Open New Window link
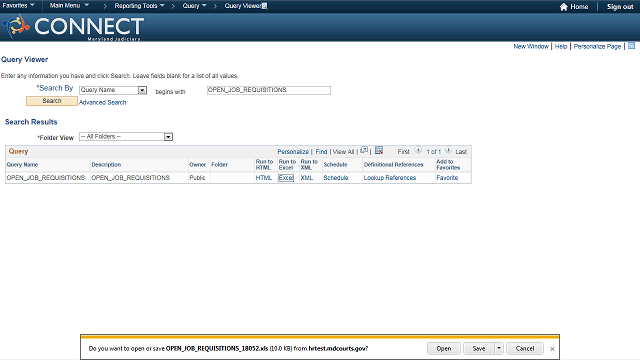640x360 pixels. (x=531, y=47)
